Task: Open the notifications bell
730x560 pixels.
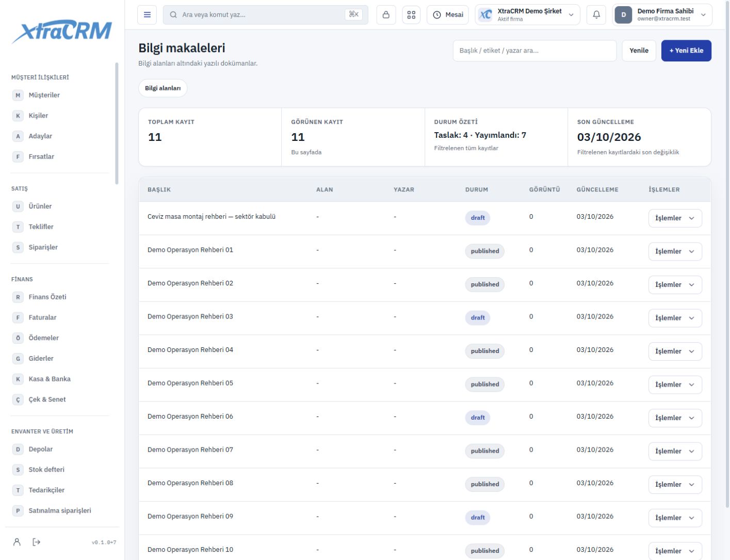Action: pos(596,15)
